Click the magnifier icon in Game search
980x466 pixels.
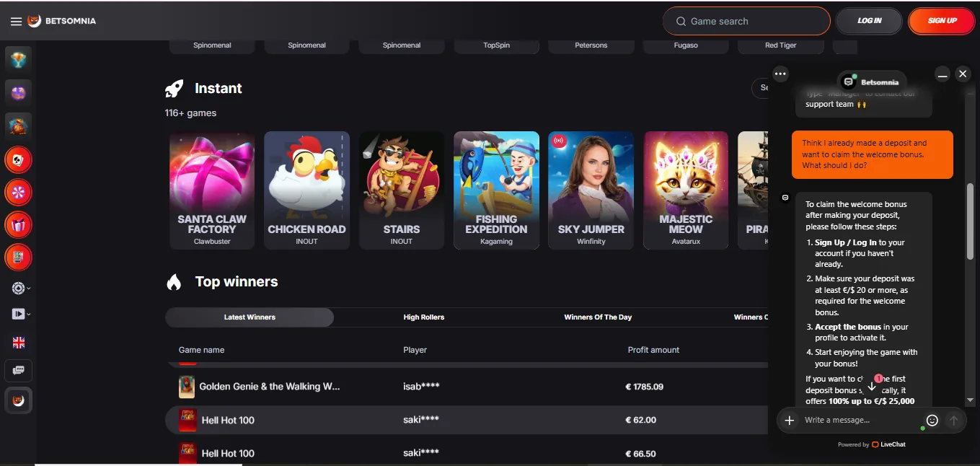click(681, 22)
